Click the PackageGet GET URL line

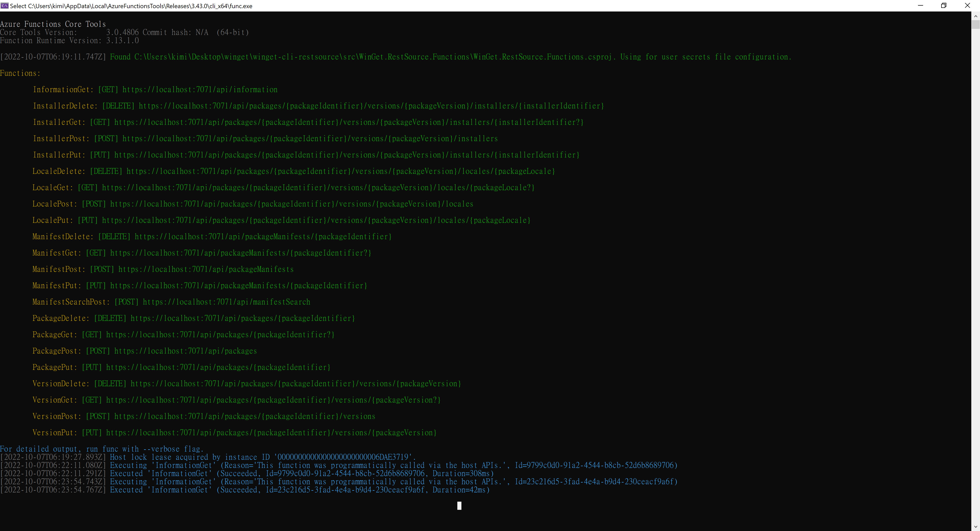184,335
